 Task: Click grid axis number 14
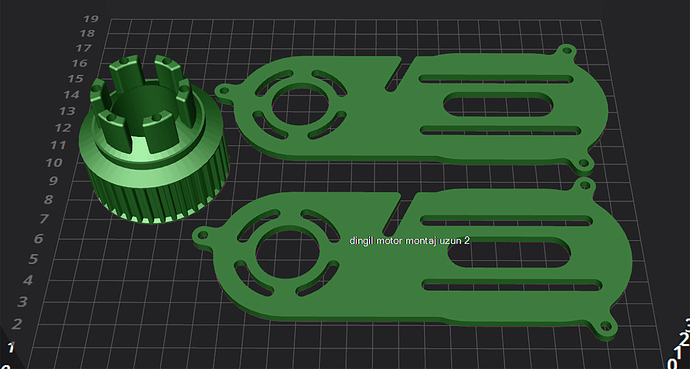tap(71, 95)
